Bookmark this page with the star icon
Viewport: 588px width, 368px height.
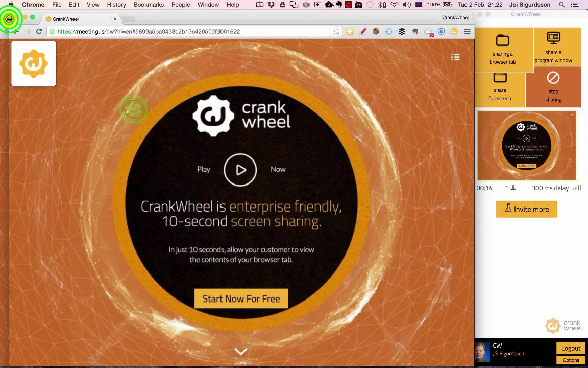337,32
